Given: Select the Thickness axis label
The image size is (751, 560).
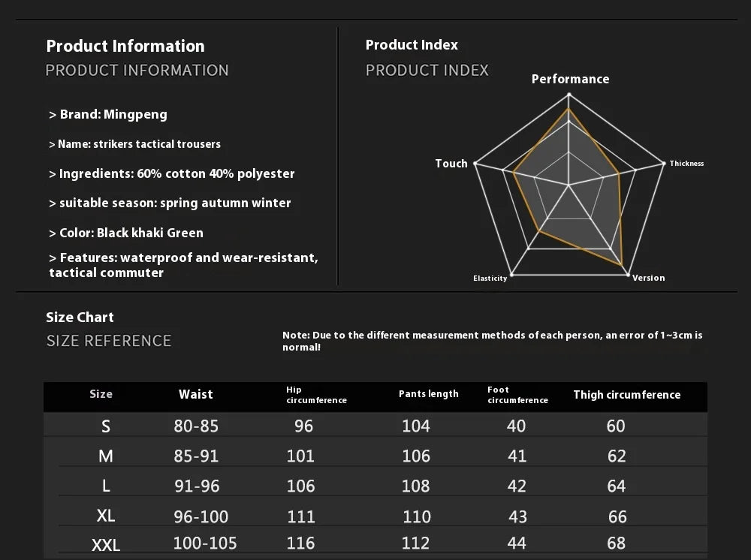Looking at the screenshot, I should (x=686, y=164).
